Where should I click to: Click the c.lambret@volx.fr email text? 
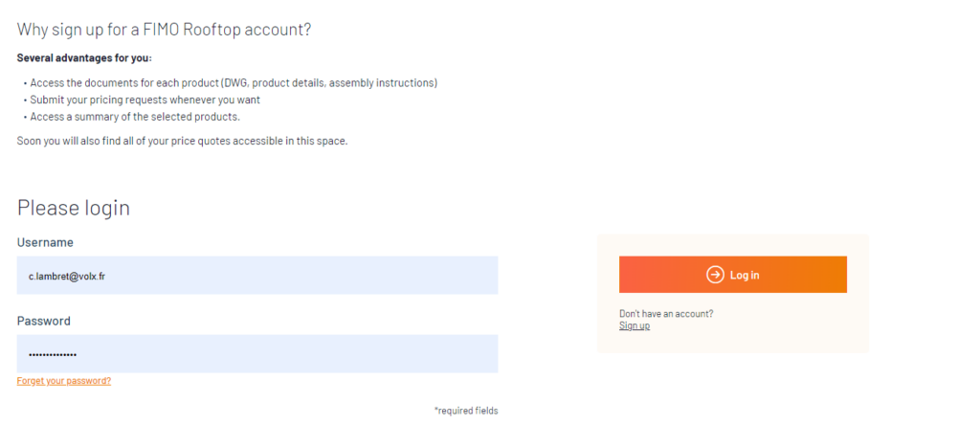pos(67,276)
